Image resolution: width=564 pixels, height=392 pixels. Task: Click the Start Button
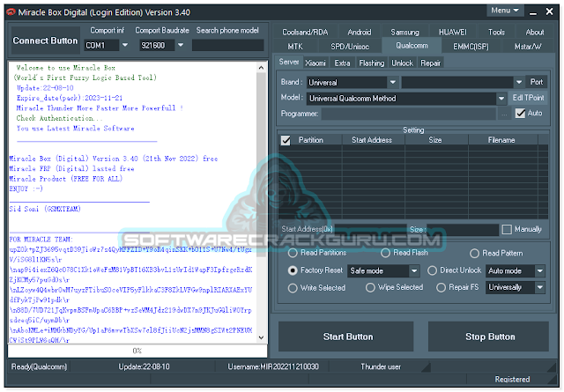click(x=346, y=337)
